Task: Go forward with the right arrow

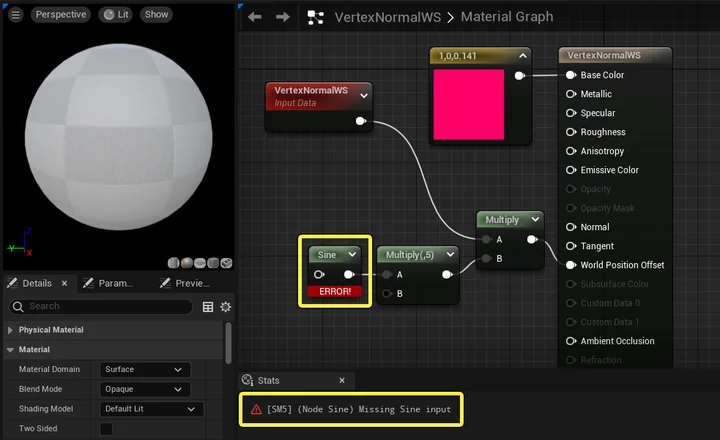Action: tap(283, 17)
